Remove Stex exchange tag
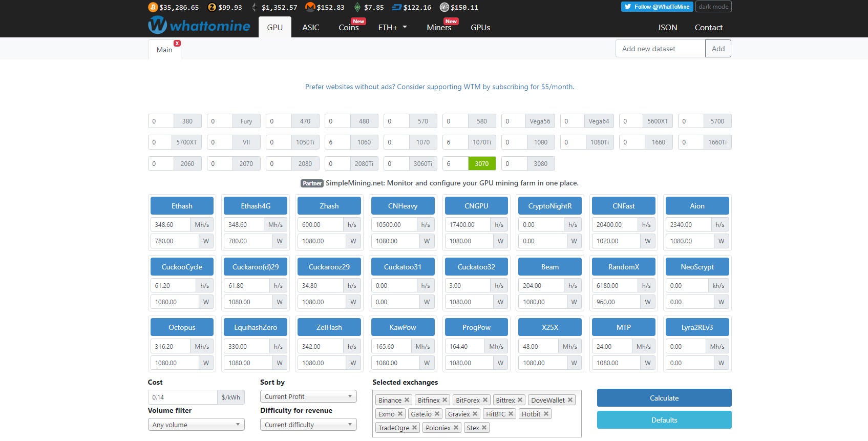This screenshot has width=868, height=441. (x=484, y=428)
